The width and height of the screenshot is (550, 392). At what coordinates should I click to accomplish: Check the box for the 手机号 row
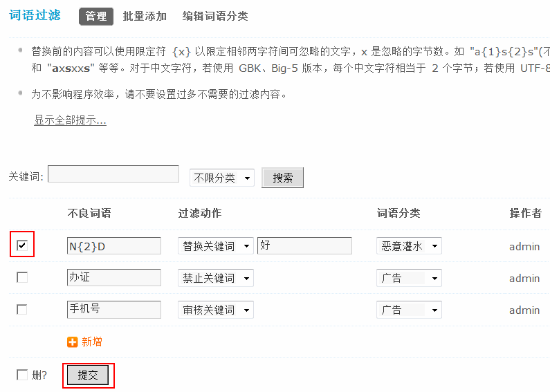tap(22, 309)
